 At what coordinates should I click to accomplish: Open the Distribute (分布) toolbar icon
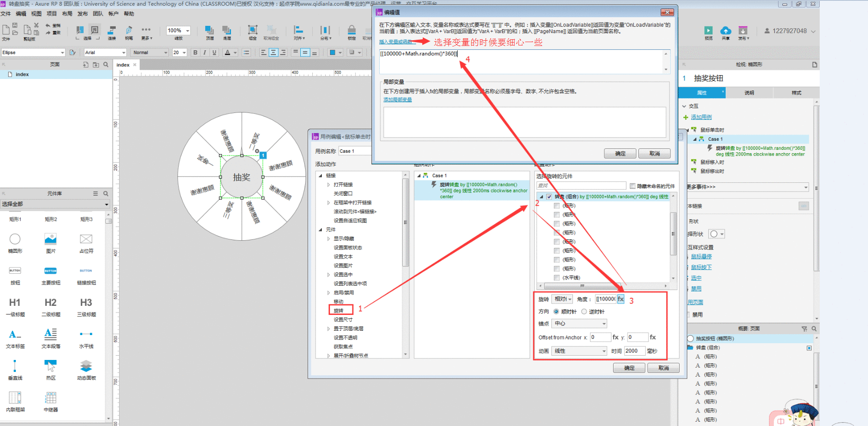coord(325,31)
